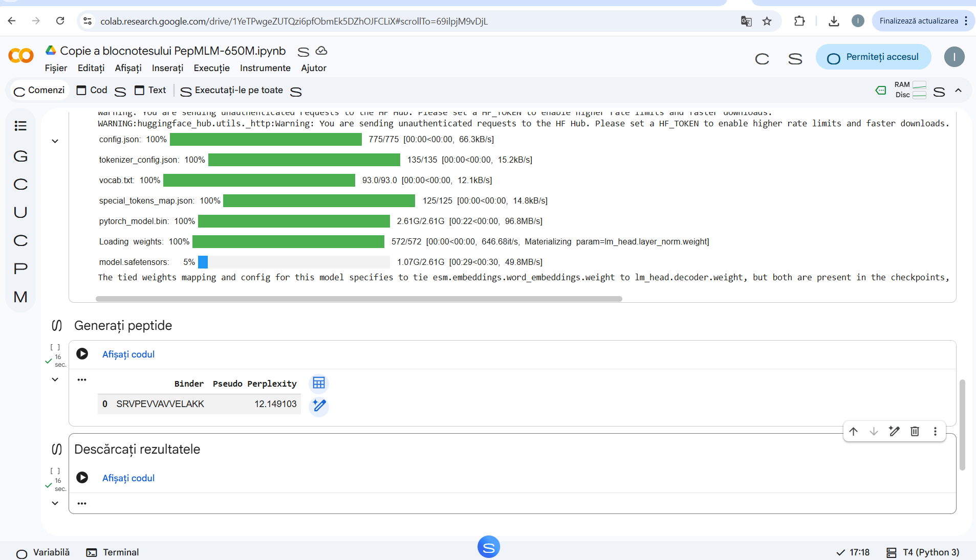Click the pytorch_model.bin progress bar
The width and height of the screenshot is (976, 560).
pos(294,221)
